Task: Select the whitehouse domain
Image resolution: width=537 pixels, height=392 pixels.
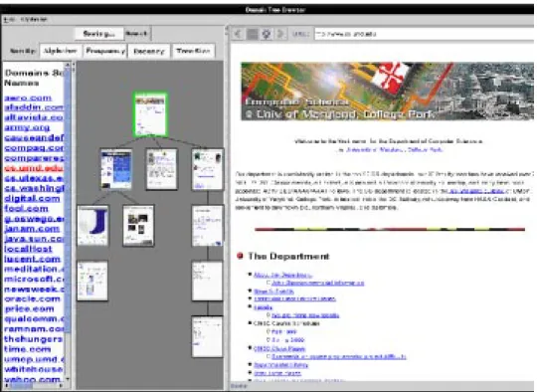Action: coord(34,369)
